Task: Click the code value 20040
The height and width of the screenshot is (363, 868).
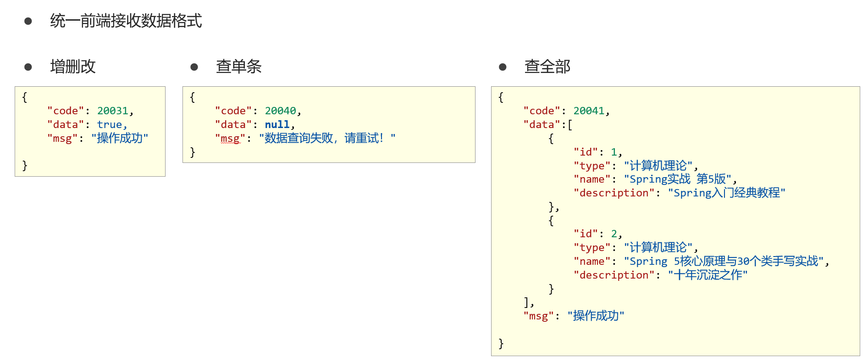Action: [280, 111]
